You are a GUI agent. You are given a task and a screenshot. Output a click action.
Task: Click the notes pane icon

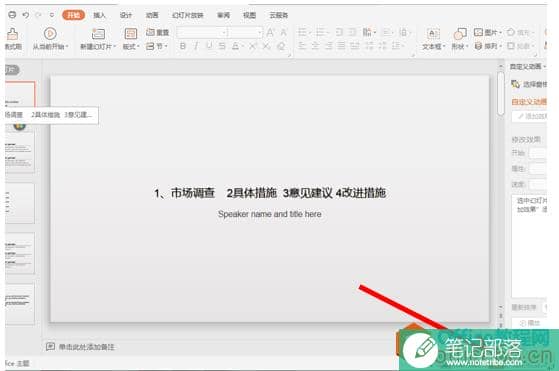click(x=50, y=346)
